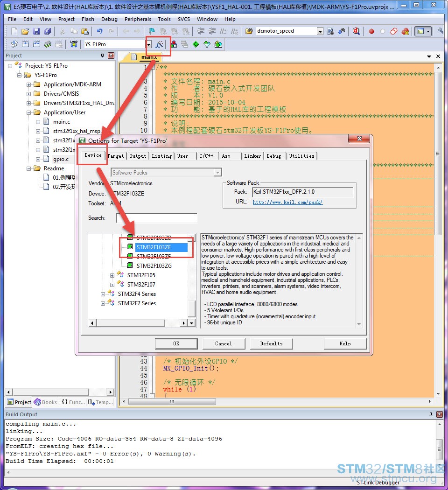The image size is (448, 490).
Task: Collapse the Application/User folder
Action: click(29, 112)
